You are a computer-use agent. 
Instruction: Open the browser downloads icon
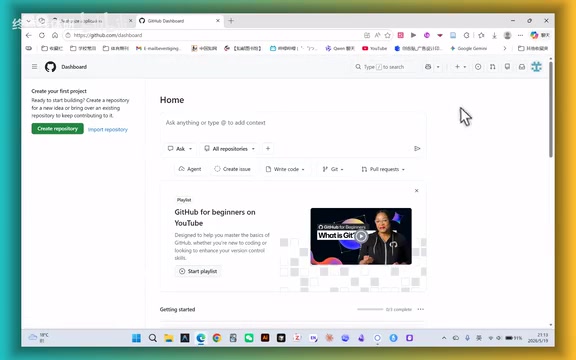(494, 35)
